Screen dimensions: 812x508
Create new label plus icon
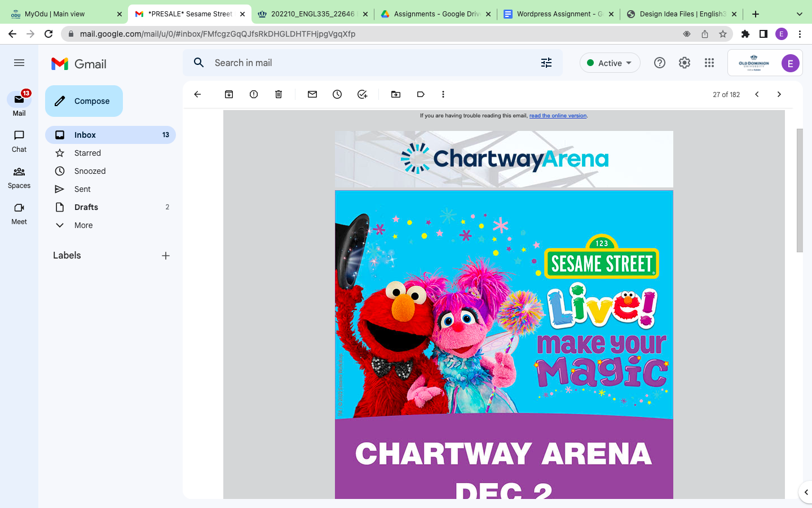point(166,256)
